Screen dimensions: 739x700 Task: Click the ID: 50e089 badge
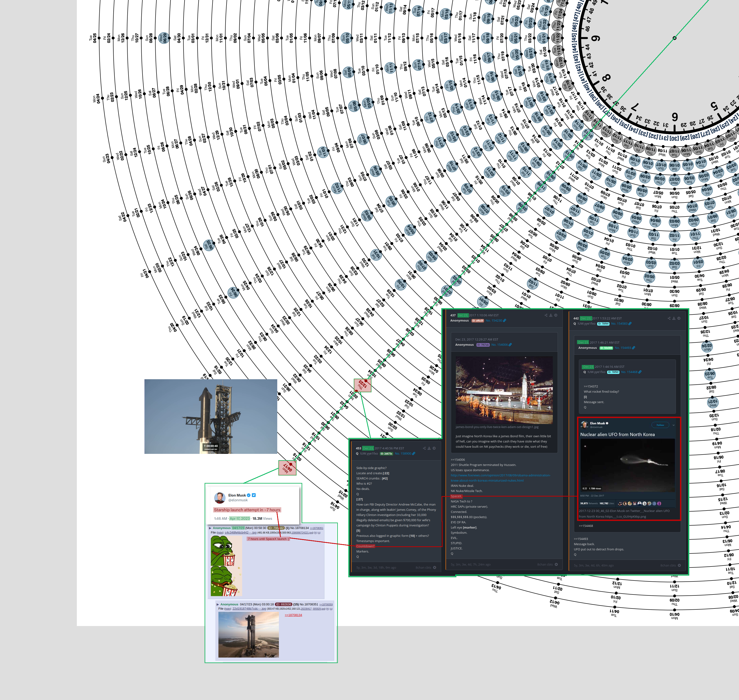[606, 348]
